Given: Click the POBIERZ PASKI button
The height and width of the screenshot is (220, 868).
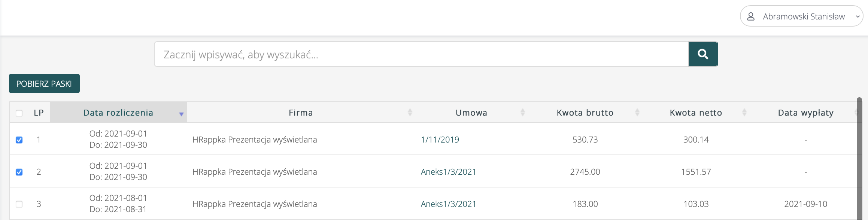Looking at the screenshot, I should point(44,83).
